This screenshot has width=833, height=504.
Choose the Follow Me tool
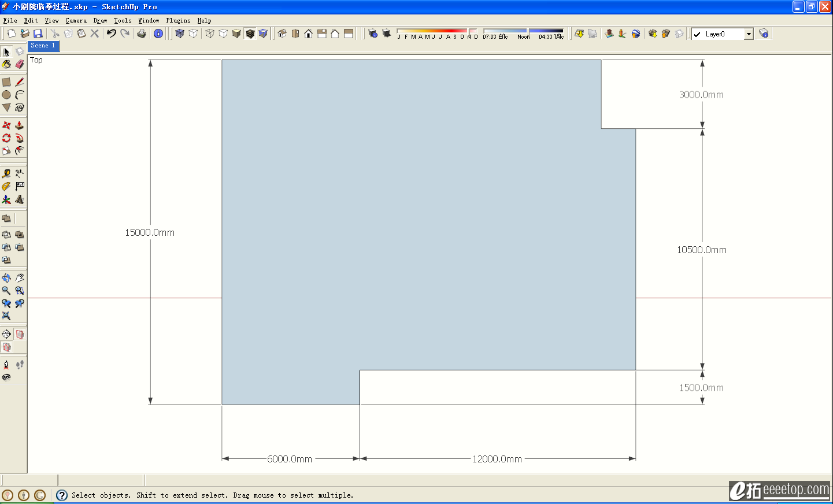click(20, 138)
